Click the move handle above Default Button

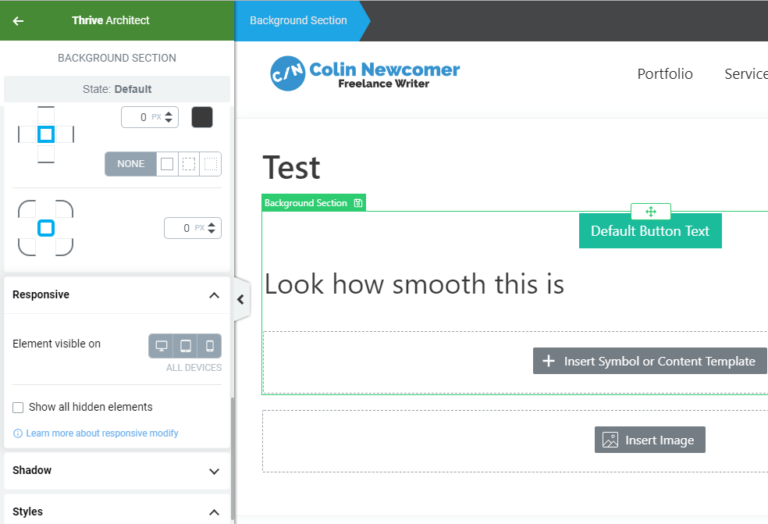pyautogui.click(x=650, y=212)
